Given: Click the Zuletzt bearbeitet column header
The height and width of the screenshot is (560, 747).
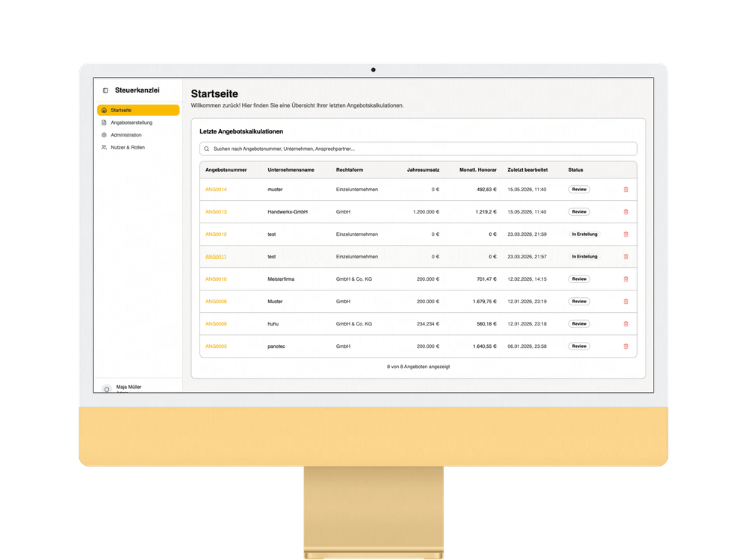Looking at the screenshot, I should 527,170.
